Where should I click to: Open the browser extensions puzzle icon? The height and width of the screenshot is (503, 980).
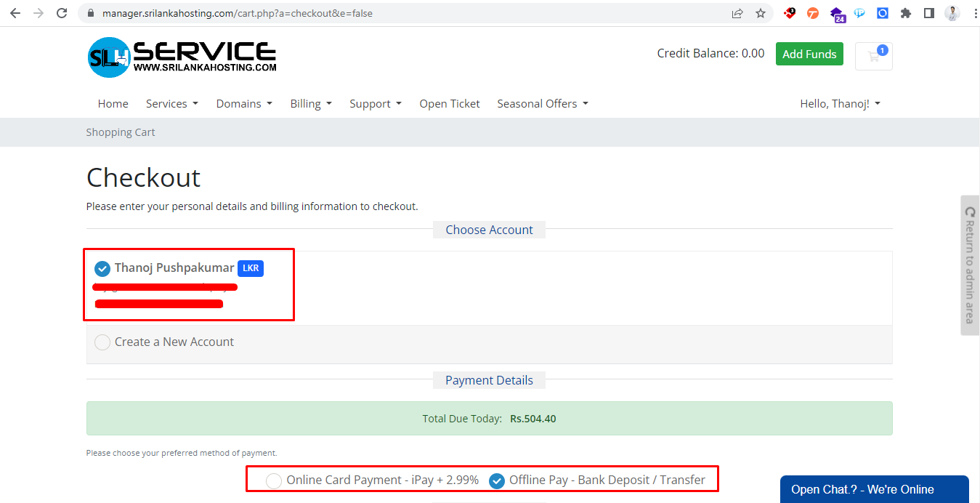coord(905,13)
